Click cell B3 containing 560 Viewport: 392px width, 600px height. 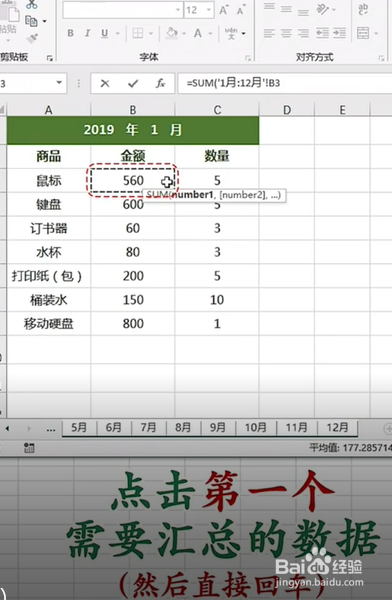(133, 180)
